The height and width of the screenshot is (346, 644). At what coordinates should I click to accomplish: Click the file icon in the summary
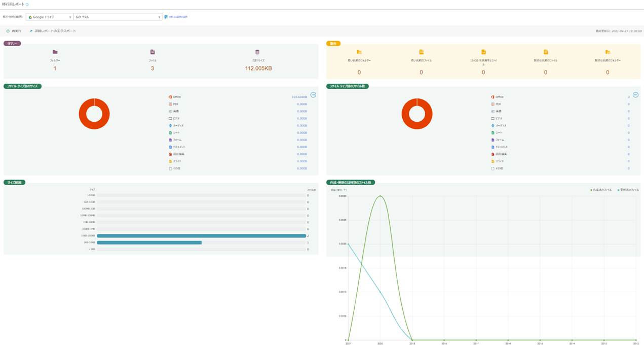(153, 52)
